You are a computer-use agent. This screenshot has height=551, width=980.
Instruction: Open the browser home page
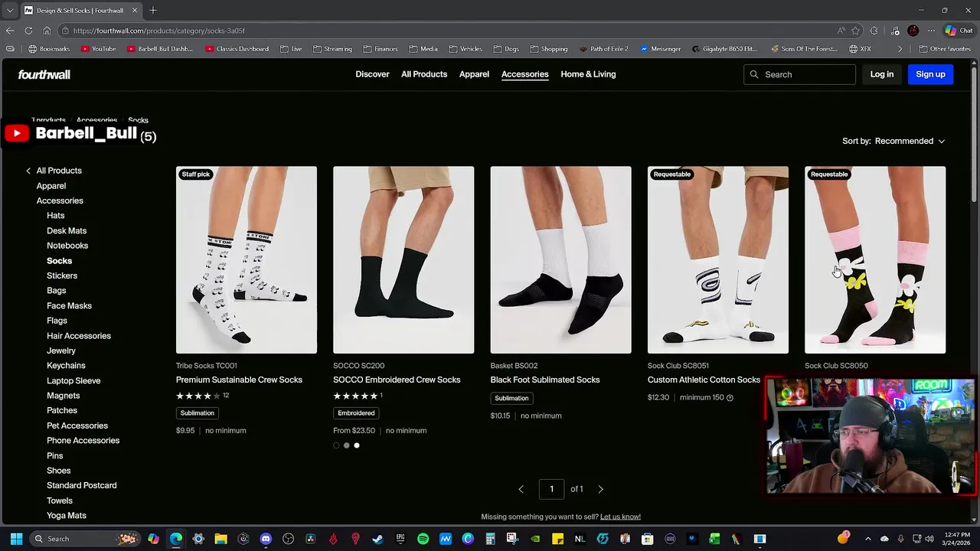click(x=47, y=31)
